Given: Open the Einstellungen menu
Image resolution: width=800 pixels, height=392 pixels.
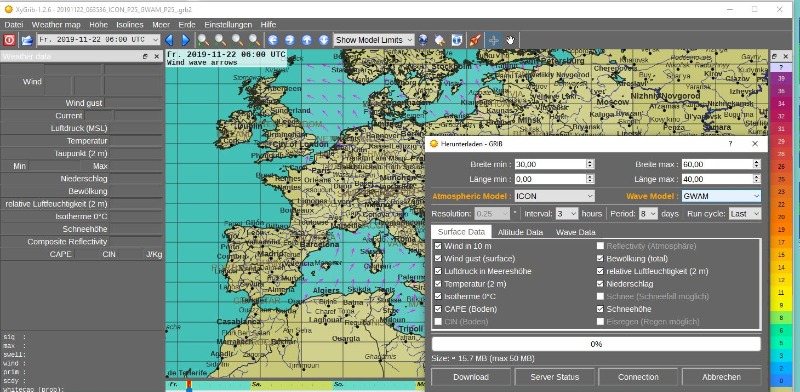Looking at the screenshot, I should [x=228, y=24].
